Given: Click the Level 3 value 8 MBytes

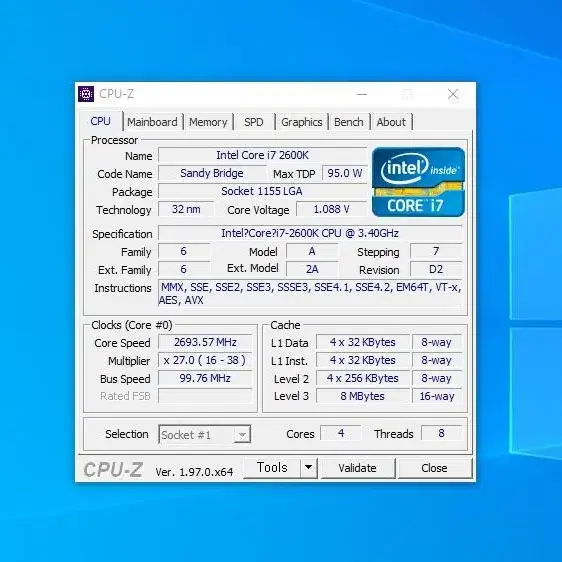Looking at the screenshot, I should click(x=363, y=396).
